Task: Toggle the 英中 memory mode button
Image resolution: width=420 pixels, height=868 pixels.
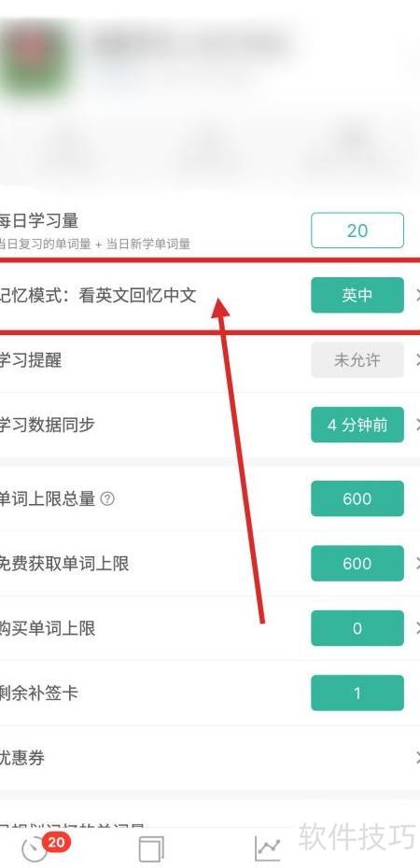Action: pos(357,295)
